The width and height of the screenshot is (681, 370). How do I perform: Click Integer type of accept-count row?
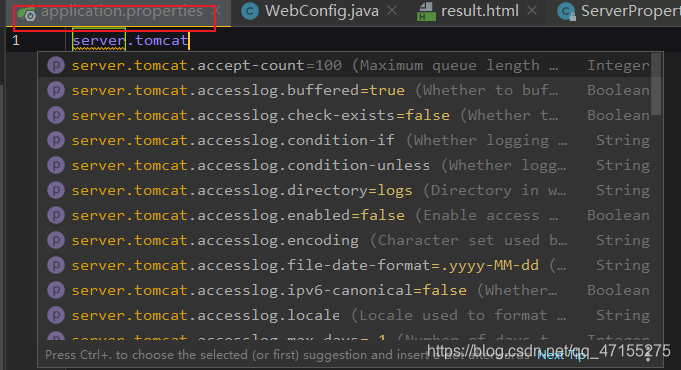point(618,65)
